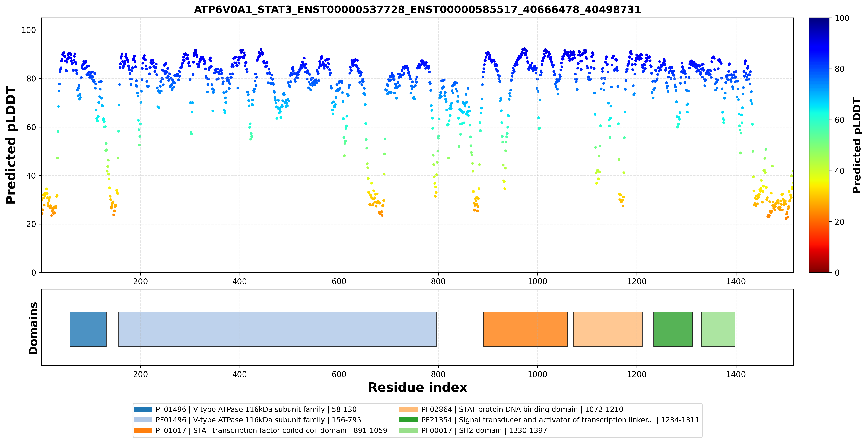
Task: Click the dark blue PF01496 58-130 legend swatch
Action: tap(143, 409)
